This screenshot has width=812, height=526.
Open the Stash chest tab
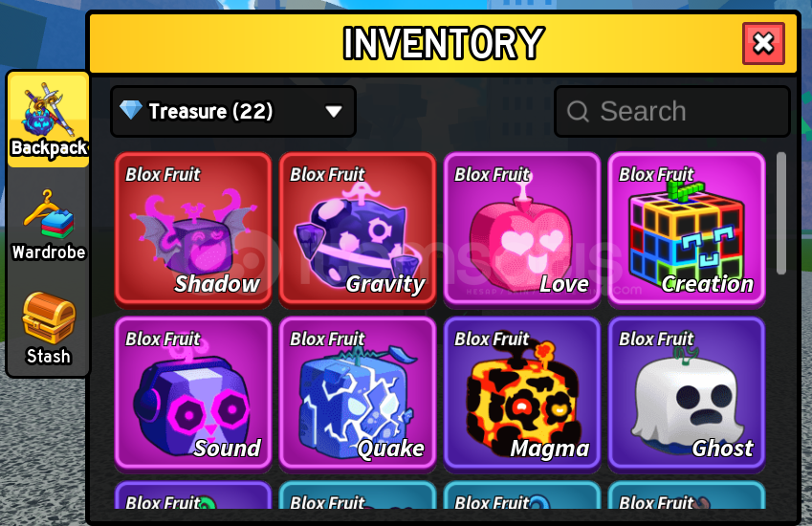pyautogui.click(x=48, y=329)
